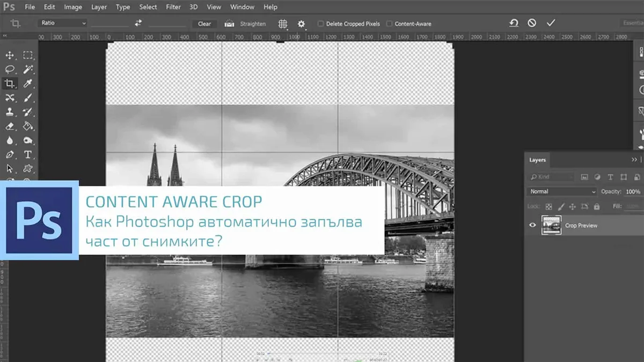Toggle lock image pixels brush icon

pos(561,206)
